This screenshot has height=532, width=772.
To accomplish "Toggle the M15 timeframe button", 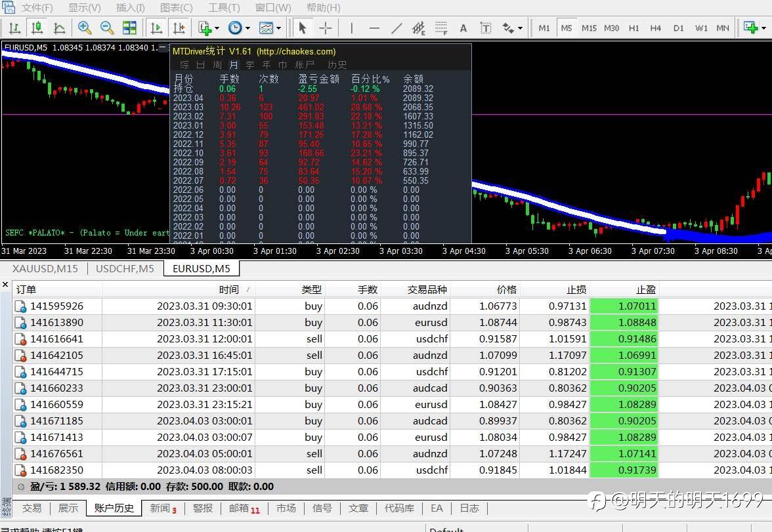I will [589, 28].
